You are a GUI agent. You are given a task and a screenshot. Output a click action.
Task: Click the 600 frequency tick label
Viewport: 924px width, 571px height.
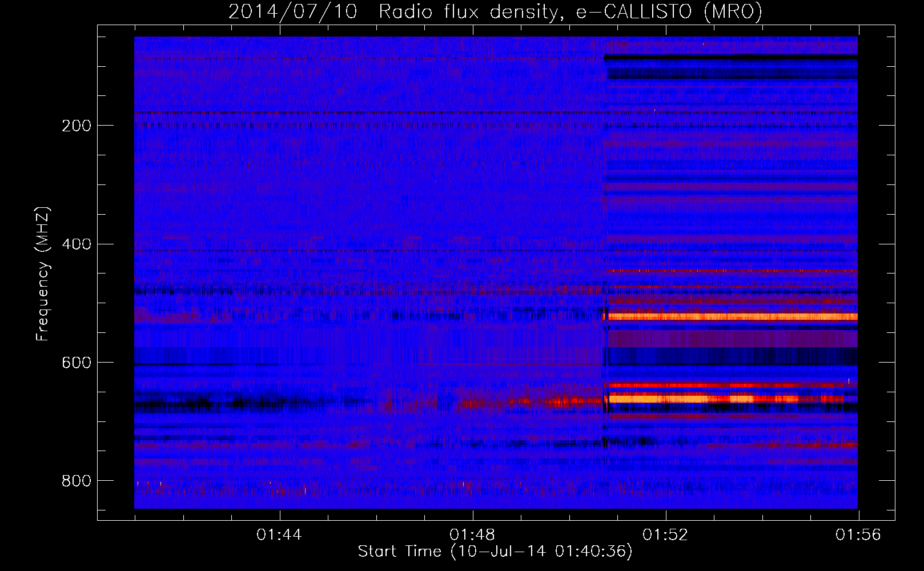point(77,363)
